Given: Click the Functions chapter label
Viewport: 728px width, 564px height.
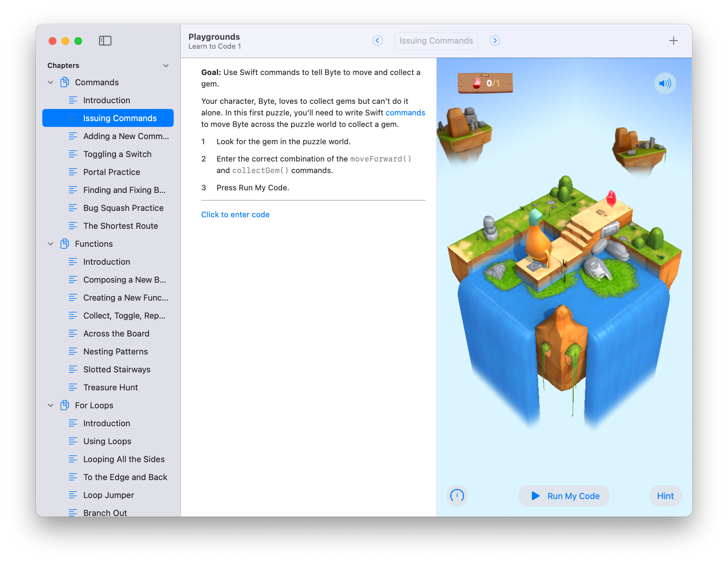Looking at the screenshot, I should [x=94, y=244].
